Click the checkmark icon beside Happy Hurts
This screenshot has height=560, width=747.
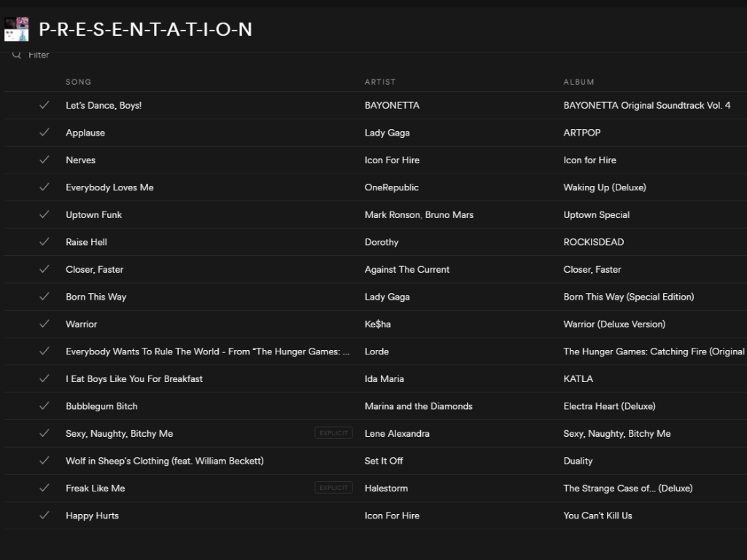tap(44, 516)
